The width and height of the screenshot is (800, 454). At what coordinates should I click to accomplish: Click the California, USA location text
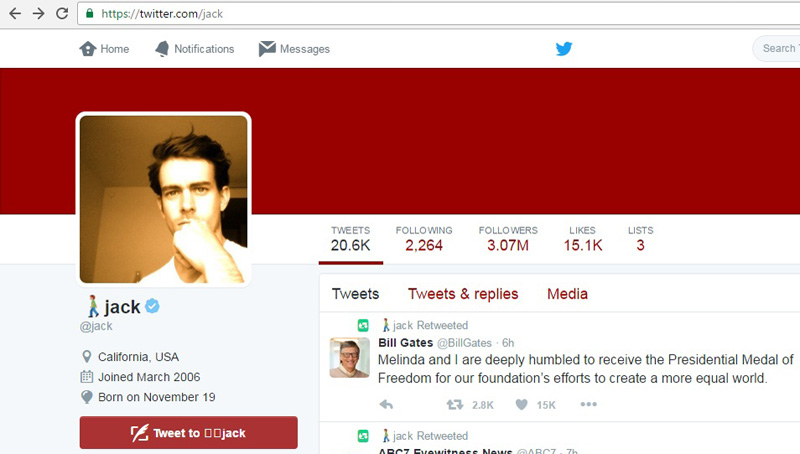(138, 357)
